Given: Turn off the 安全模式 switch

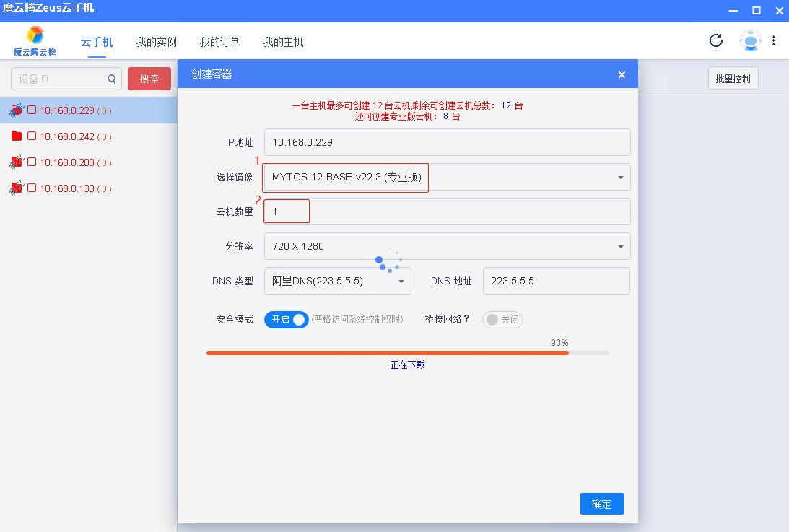Looking at the screenshot, I should point(287,320).
